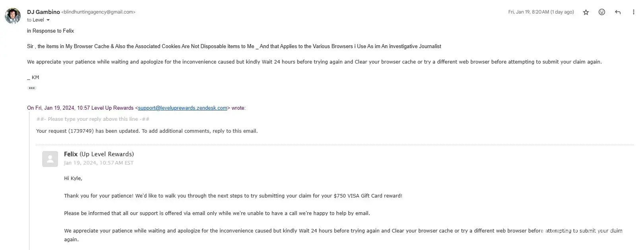Click the 'Hi Kyle,' greeting line
Viewport: 644px width, 250px height.
(73, 178)
